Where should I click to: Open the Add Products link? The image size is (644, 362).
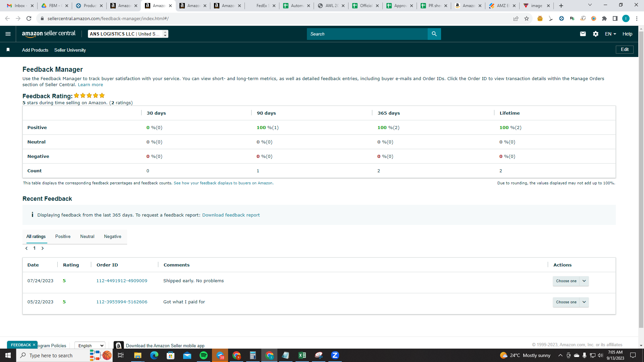(35, 50)
